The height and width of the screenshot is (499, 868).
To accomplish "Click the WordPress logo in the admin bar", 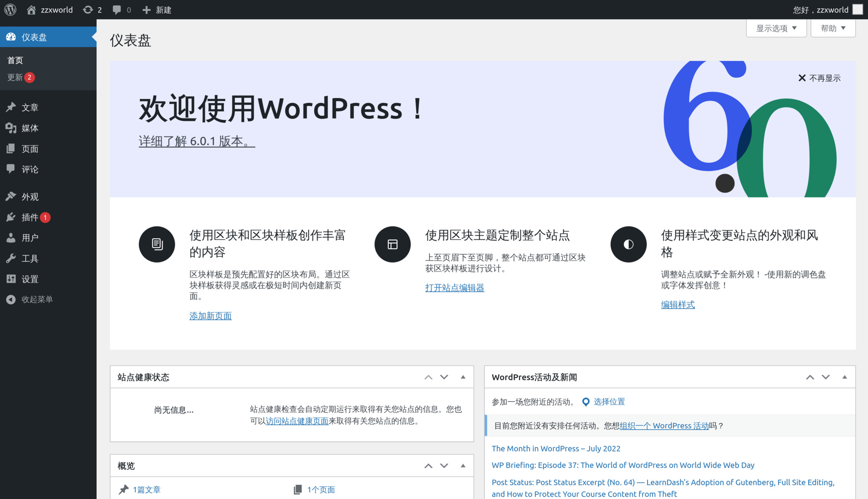I will (x=10, y=9).
